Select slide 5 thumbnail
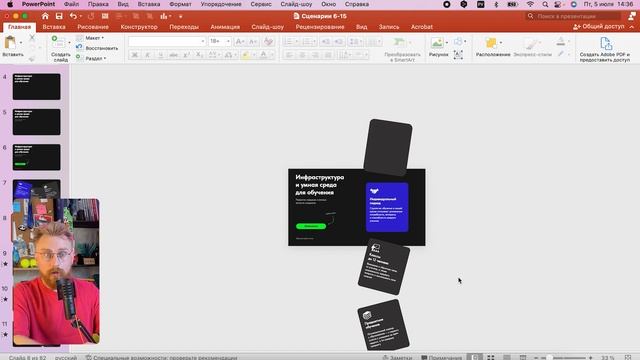 [36, 122]
